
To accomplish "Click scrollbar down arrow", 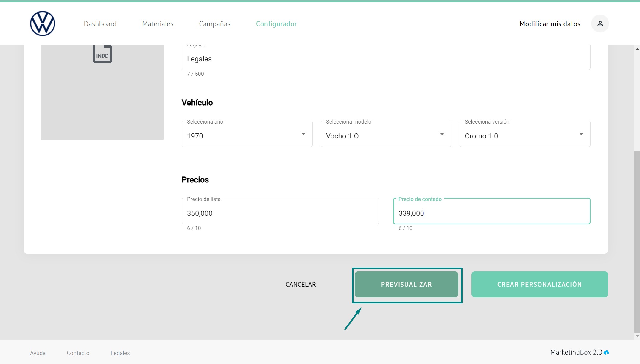I will (x=637, y=336).
